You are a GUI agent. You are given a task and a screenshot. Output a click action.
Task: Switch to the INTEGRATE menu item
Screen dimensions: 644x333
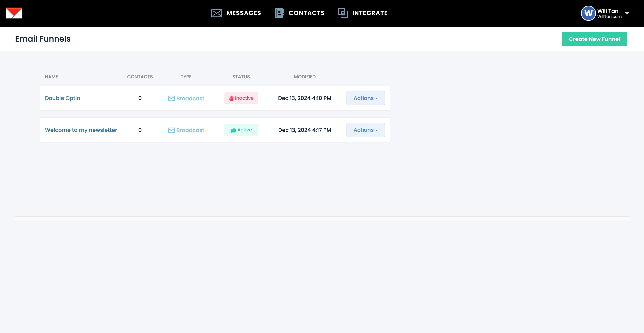click(369, 13)
